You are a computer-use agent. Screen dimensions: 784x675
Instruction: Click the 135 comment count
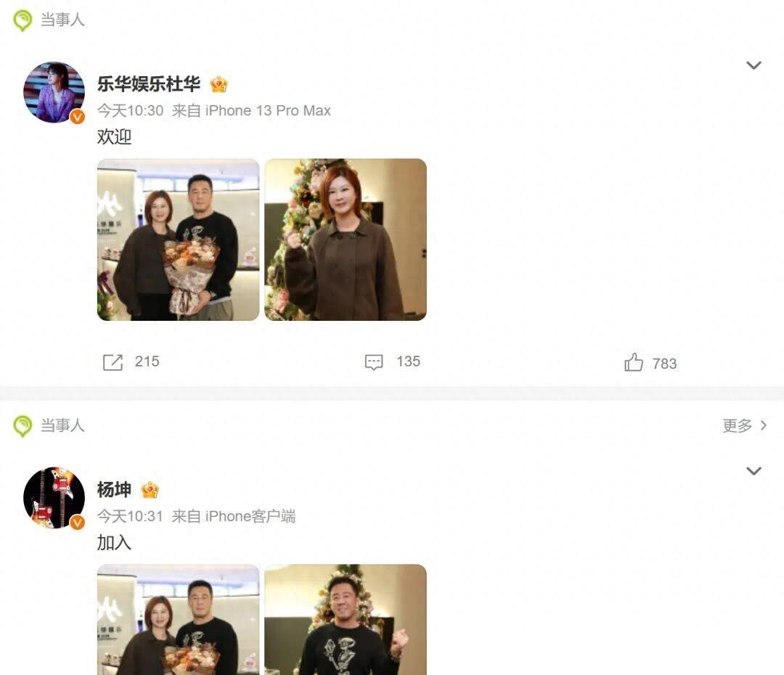coord(409,361)
